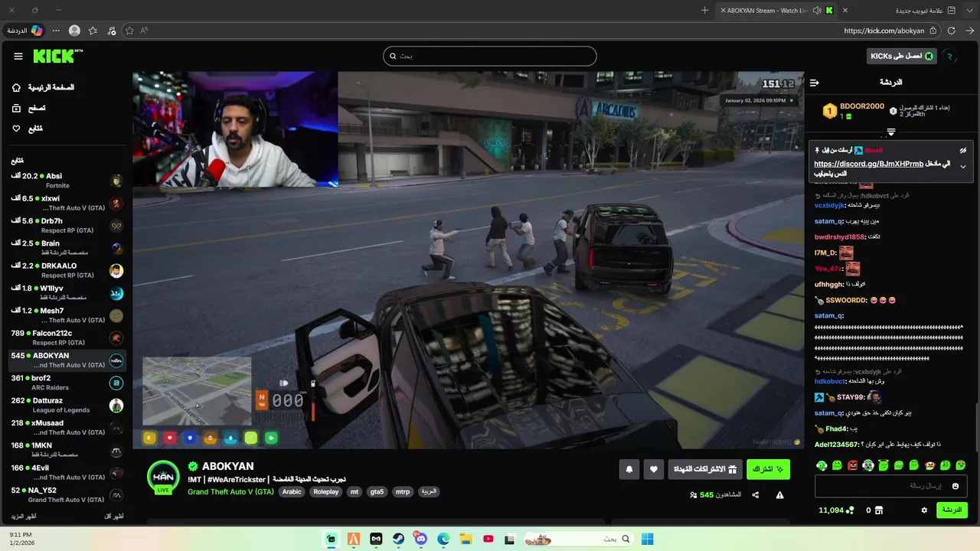
Task: Click the 11,094 channel points counter
Action: click(836, 510)
